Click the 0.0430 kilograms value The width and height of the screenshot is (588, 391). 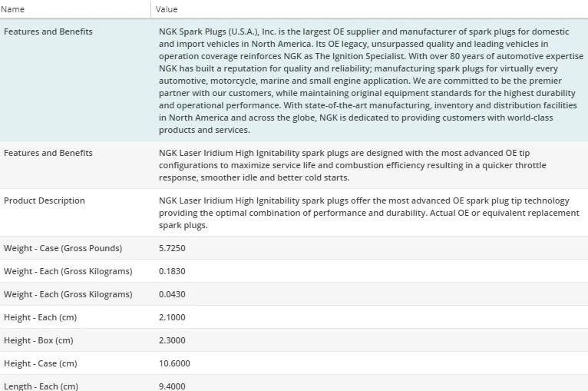[x=172, y=294]
